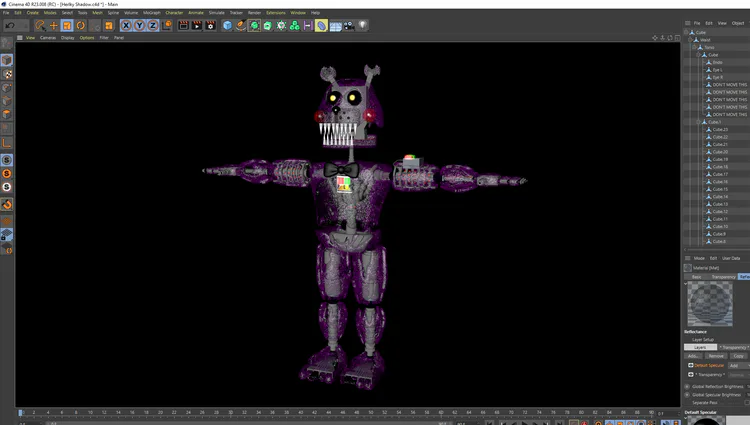
Task: Select Edges mode icon
Action: (x=7, y=101)
